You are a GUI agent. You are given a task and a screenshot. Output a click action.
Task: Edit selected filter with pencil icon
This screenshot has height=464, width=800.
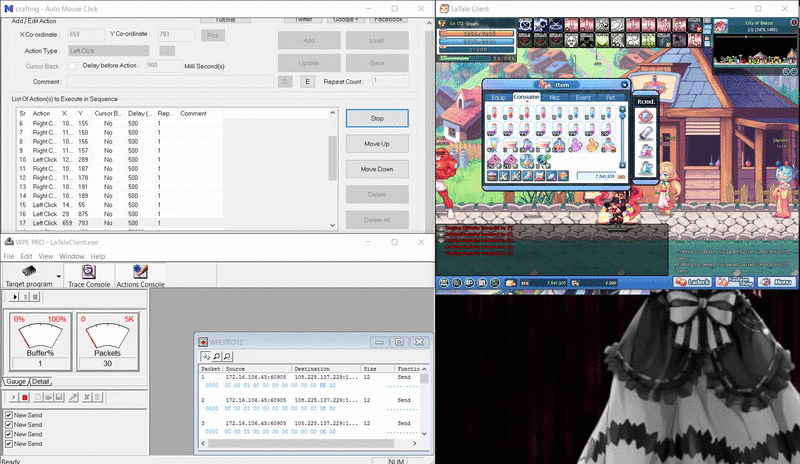(73, 397)
